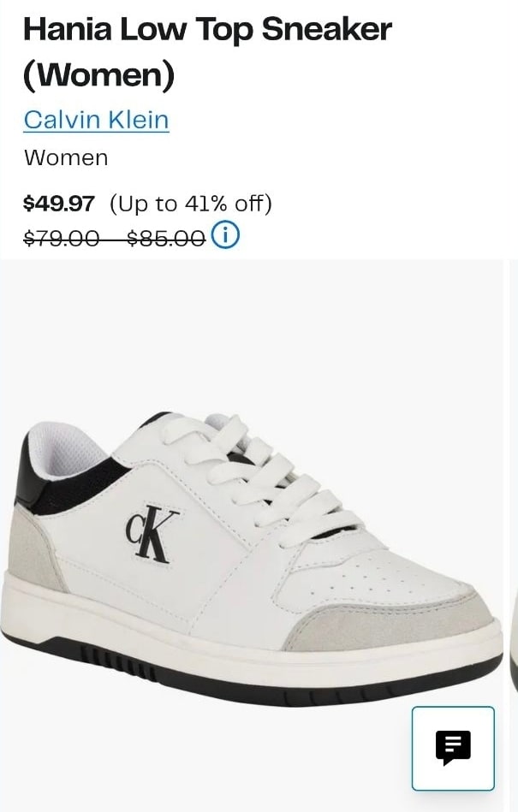This screenshot has height=812, width=518.
Task: Open the chat message icon button
Action: tap(453, 749)
